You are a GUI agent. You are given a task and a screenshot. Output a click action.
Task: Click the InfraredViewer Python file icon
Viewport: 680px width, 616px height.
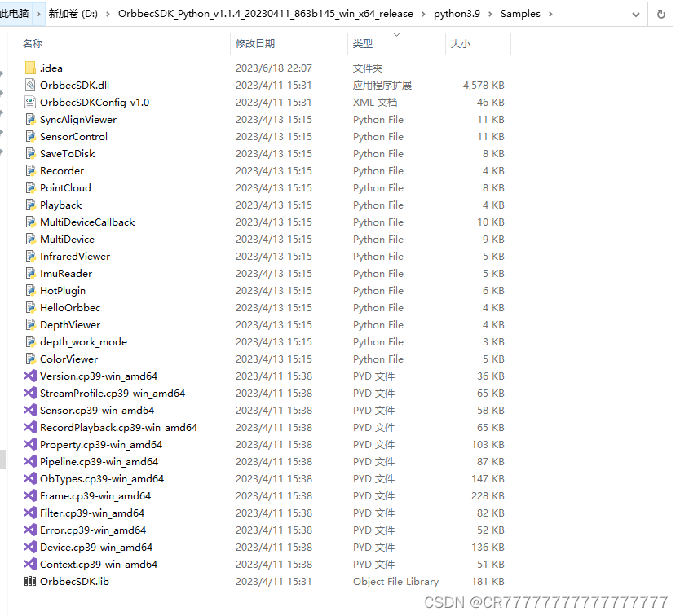(30, 256)
